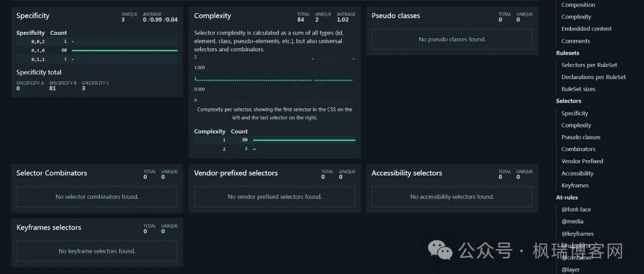
Task: Go to Pseudo classes in sidebar
Action: [x=581, y=137]
